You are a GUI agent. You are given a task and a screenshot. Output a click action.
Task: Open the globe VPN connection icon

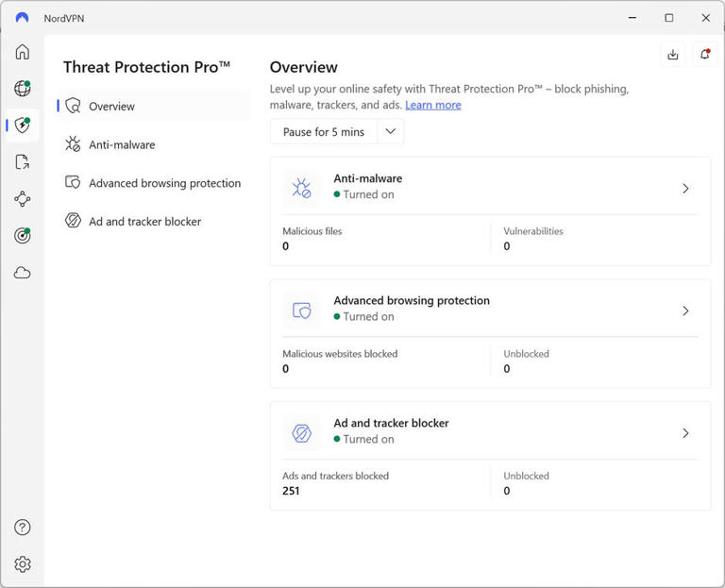(23, 89)
